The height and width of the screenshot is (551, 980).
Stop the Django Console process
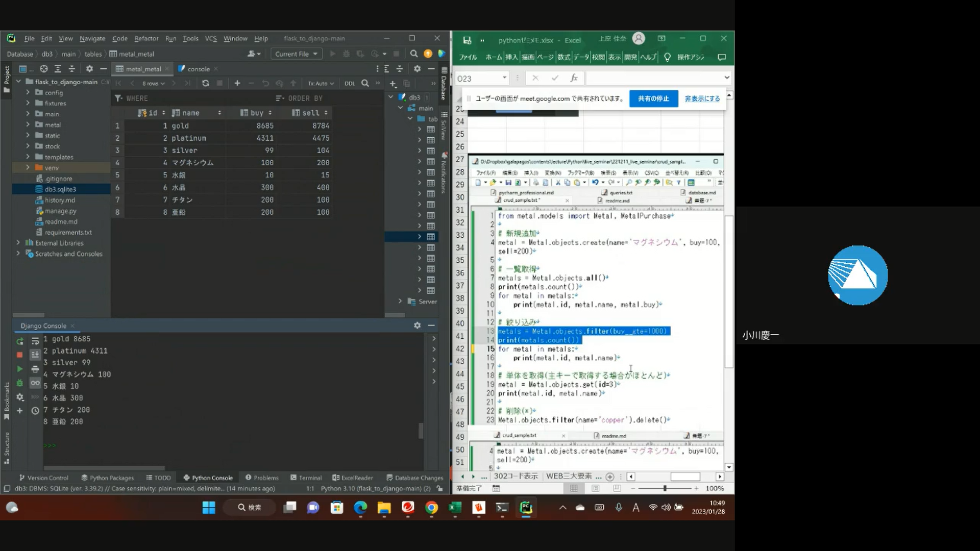20,355
